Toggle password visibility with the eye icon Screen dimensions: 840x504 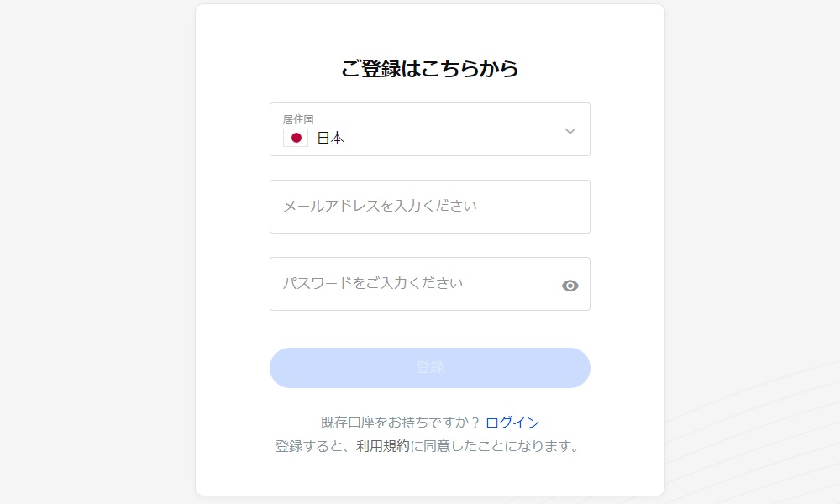(570, 285)
